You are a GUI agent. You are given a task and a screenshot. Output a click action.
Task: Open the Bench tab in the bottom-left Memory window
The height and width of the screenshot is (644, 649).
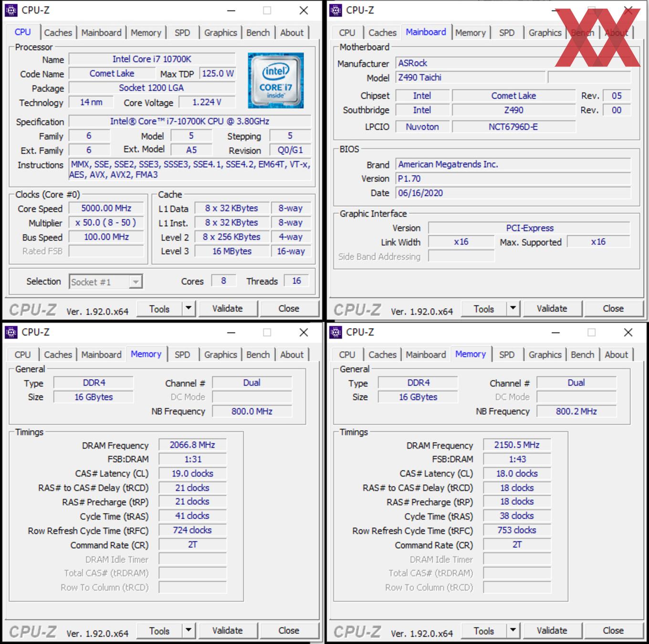258,354
